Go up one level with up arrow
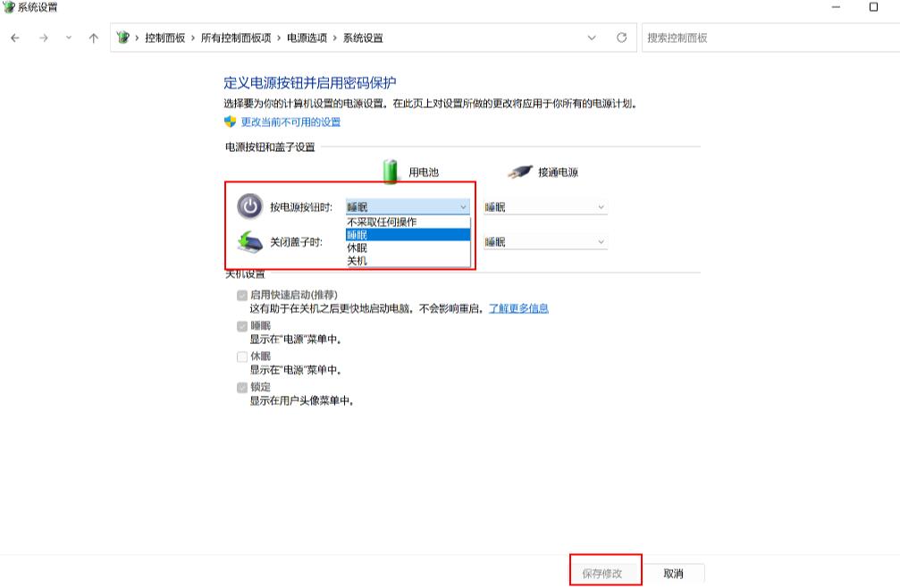900x588 pixels. [x=94, y=38]
